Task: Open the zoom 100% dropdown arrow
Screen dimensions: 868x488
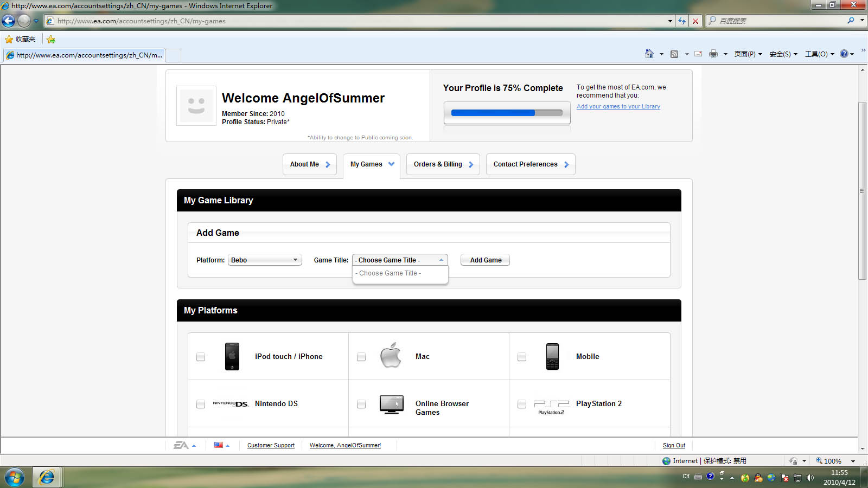Action: click(x=853, y=461)
